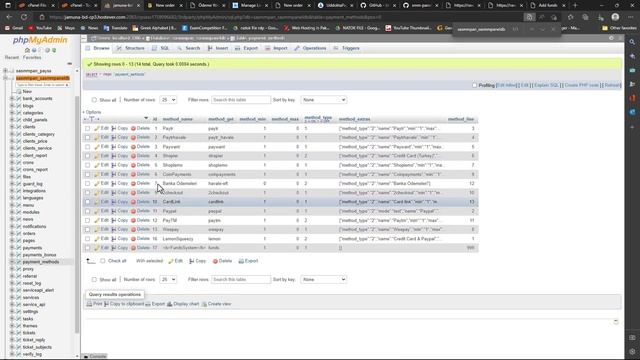Open the Favorites tab in the sidebar
The height and width of the screenshot is (360, 640).
[x=32, y=58]
